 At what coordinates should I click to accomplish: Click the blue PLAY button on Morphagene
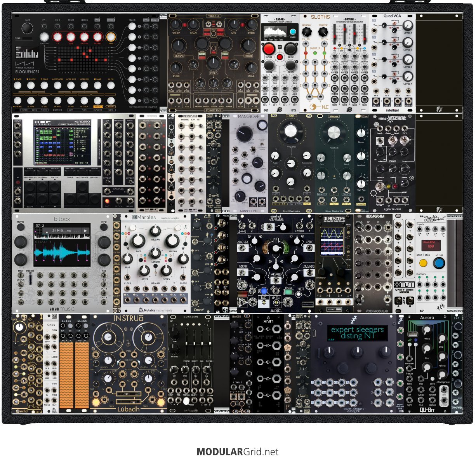(264, 291)
